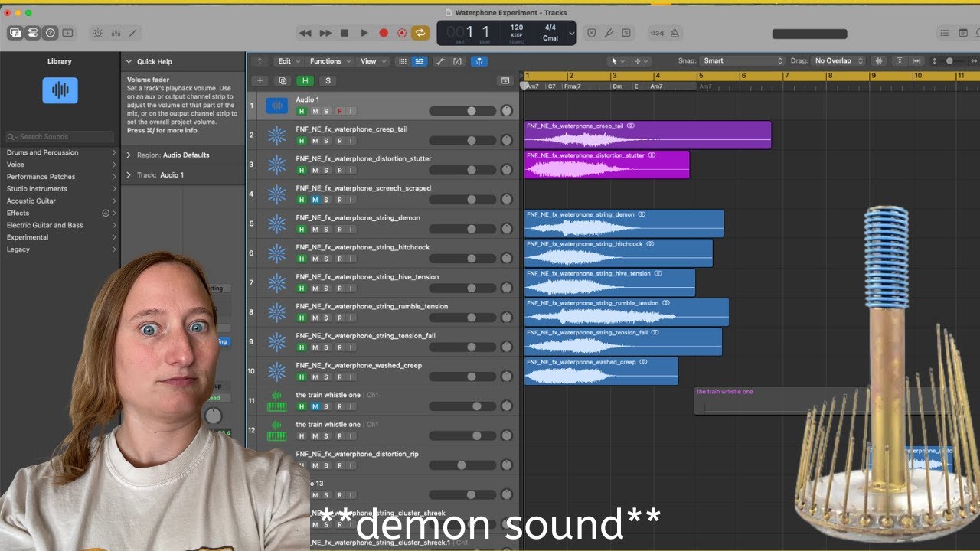980x551 pixels.
Task: Open the Experimental library category
Action: point(60,237)
